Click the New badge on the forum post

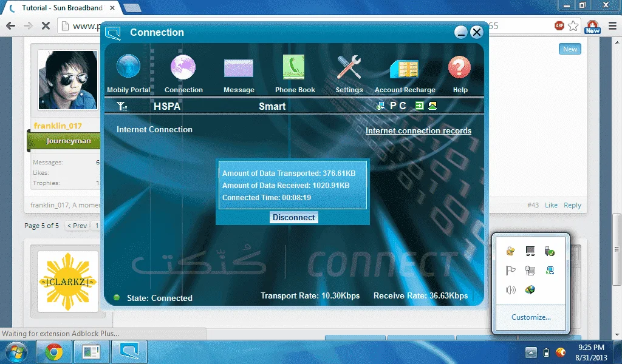[x=570, y=49]
